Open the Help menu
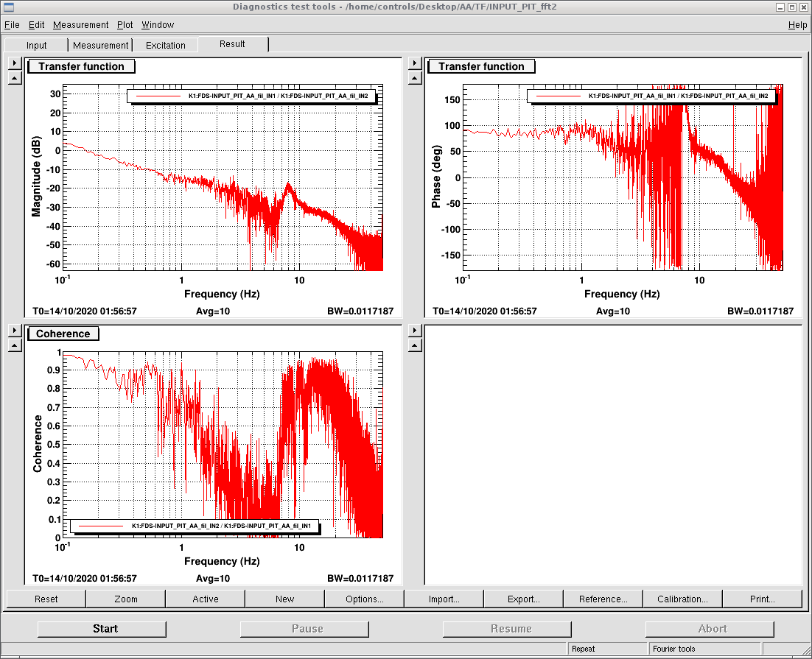This screenshot has width=812, height=659. 797,25
